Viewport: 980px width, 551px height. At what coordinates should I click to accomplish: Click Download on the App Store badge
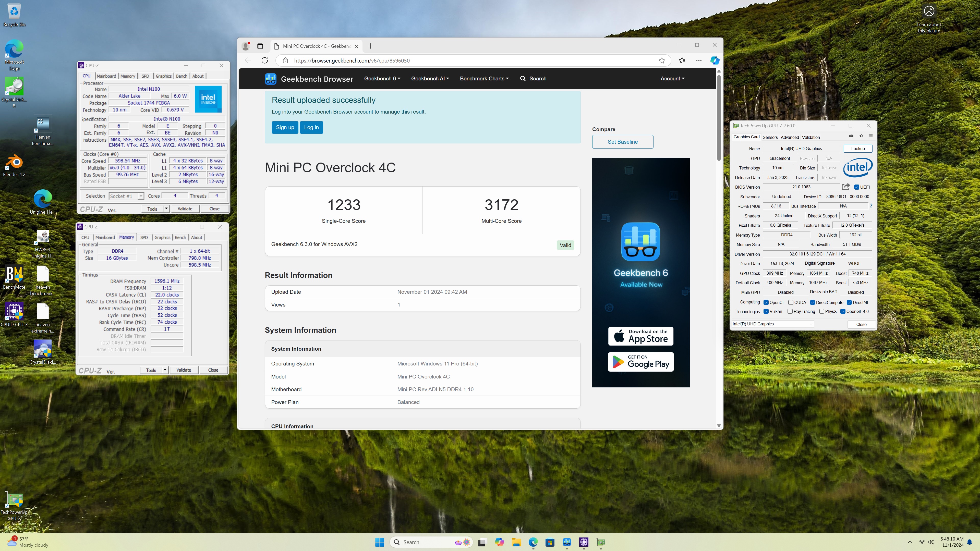click(641, 336)
